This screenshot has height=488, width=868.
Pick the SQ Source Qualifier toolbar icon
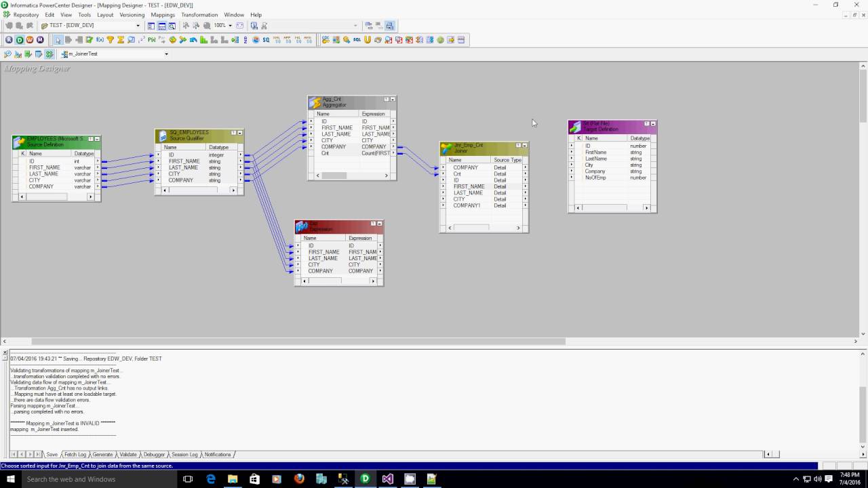[x=266, y=40]
